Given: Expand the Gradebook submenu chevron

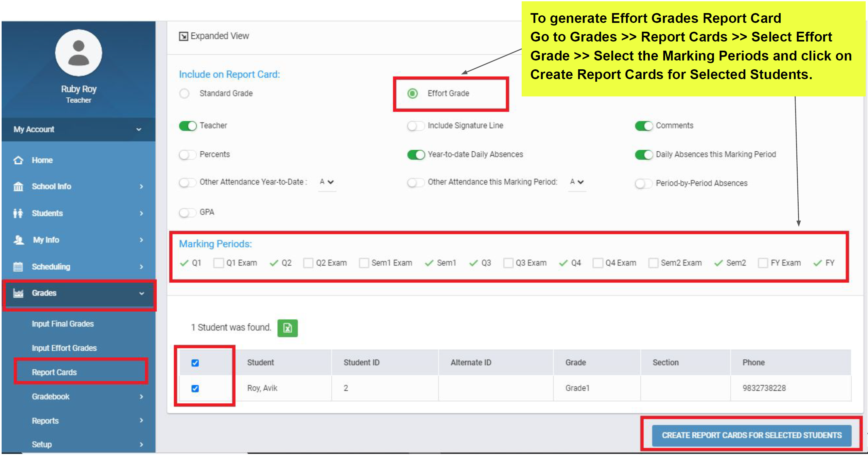Looking at the screenshot, I should click(141, 397).
